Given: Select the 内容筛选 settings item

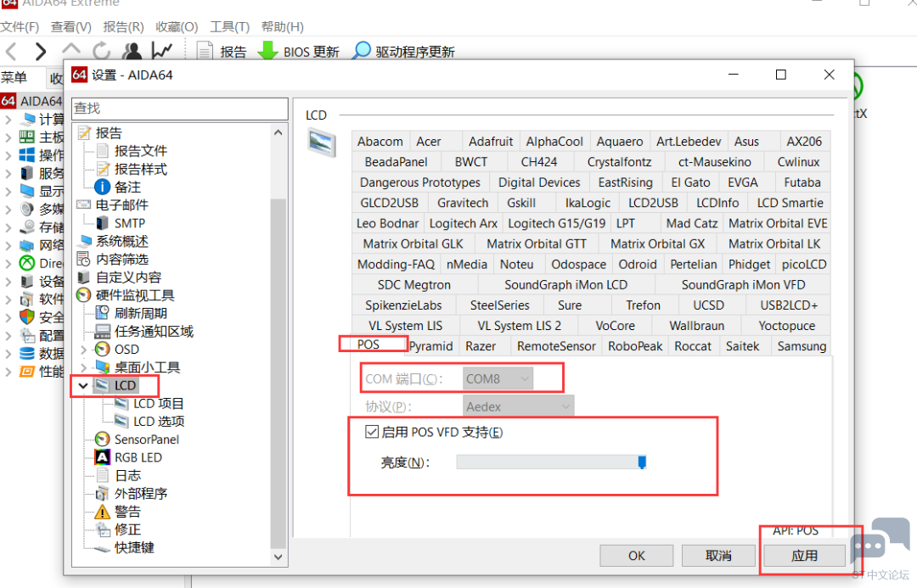Looking at the screenshot, I should coord(121,259).
